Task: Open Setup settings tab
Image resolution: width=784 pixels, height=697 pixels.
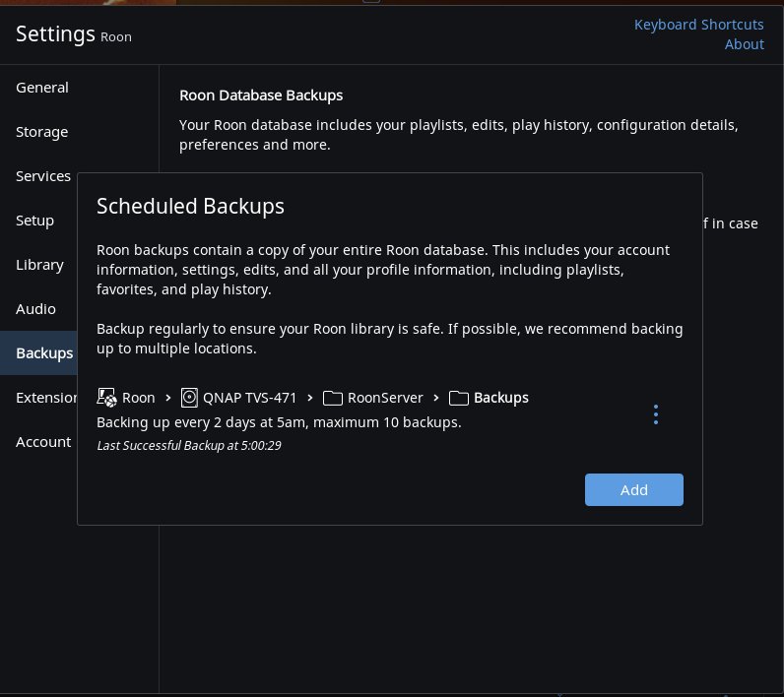Action: pos(34,221)
